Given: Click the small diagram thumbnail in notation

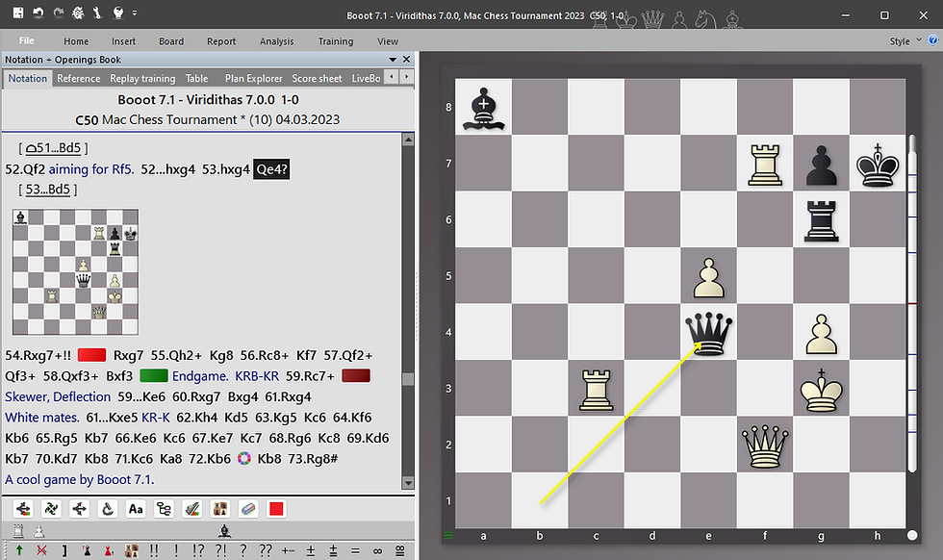Looking at the screenshot, I should coord(75,272).
